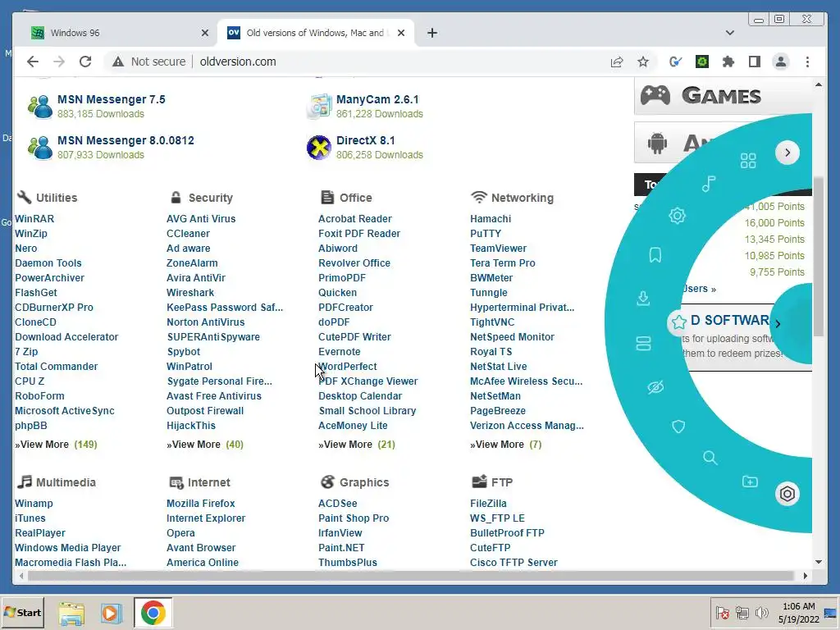Viewport: 840px width, 630px height.
Task: Click the Foxit PDF Reader link
Action: coord(359,234)
